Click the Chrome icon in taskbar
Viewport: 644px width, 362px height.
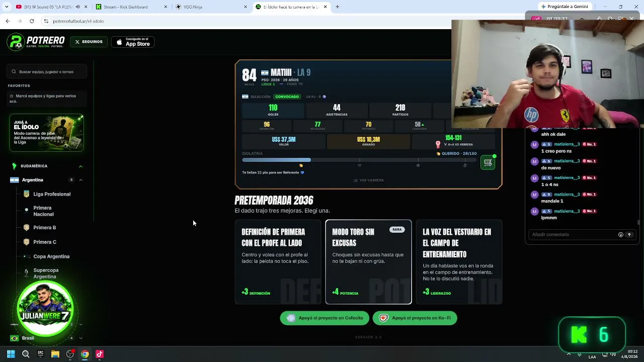(x=85, y=354)
